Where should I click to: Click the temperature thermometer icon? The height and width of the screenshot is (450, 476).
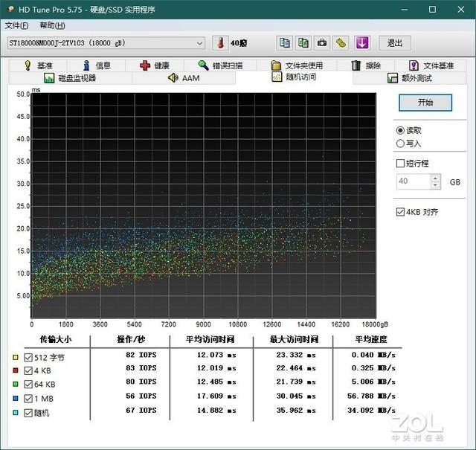pyautogui.click(x=220, y=43)
